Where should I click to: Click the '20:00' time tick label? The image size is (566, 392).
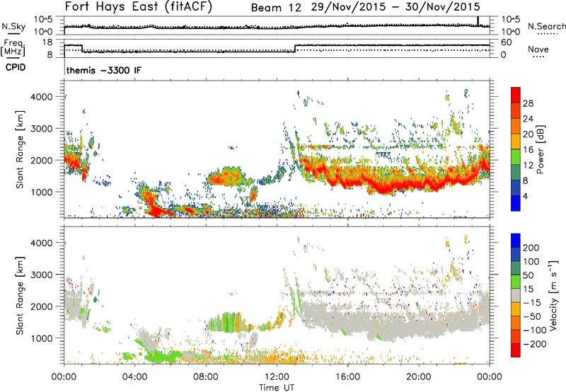[418, 377]
